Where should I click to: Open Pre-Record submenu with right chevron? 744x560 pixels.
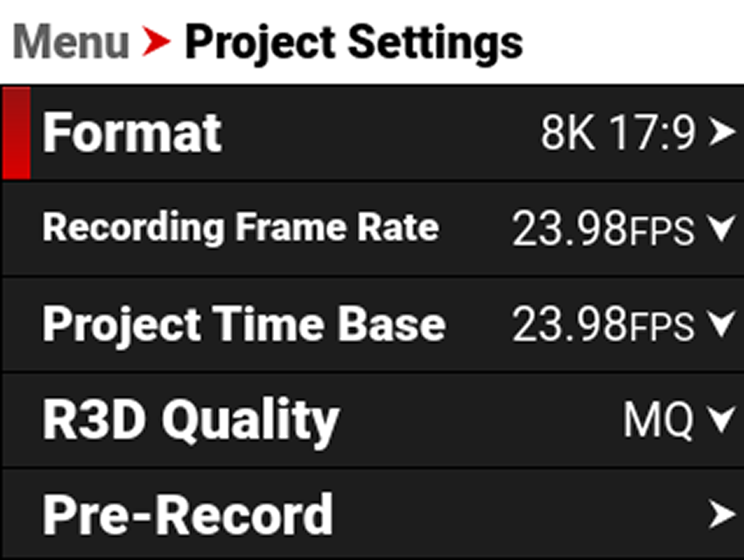coord(722,515)
